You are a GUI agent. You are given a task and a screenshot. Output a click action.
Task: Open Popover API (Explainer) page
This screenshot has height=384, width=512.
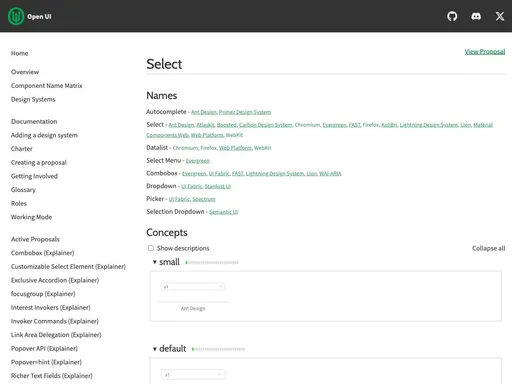coord(44,348)
